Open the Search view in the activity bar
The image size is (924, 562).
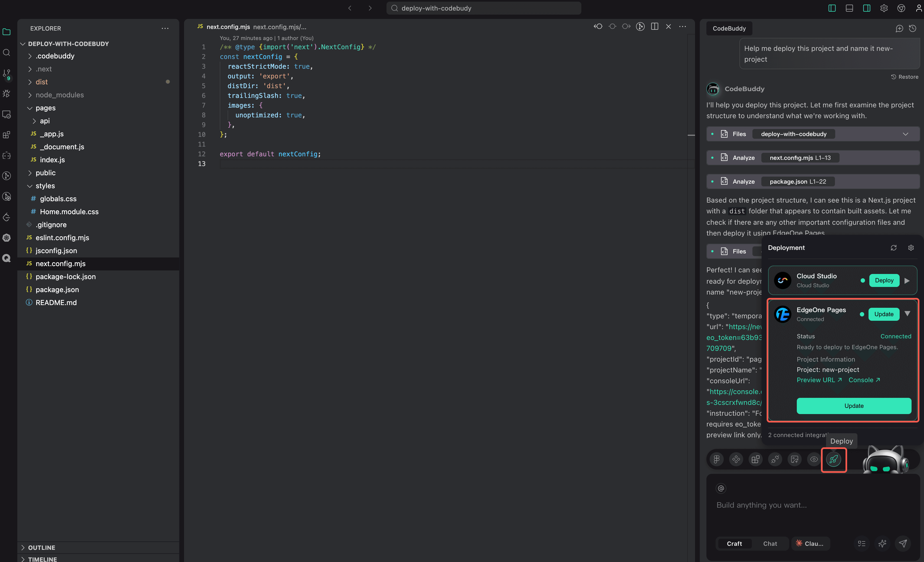click(x=7, y=52)
